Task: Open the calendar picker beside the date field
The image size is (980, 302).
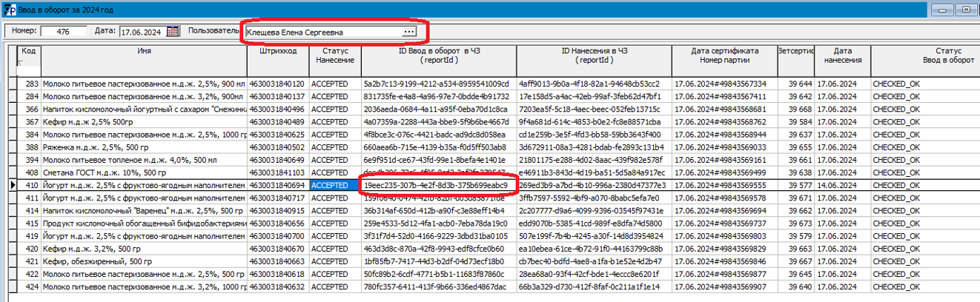Action: (x=173, y=32)
